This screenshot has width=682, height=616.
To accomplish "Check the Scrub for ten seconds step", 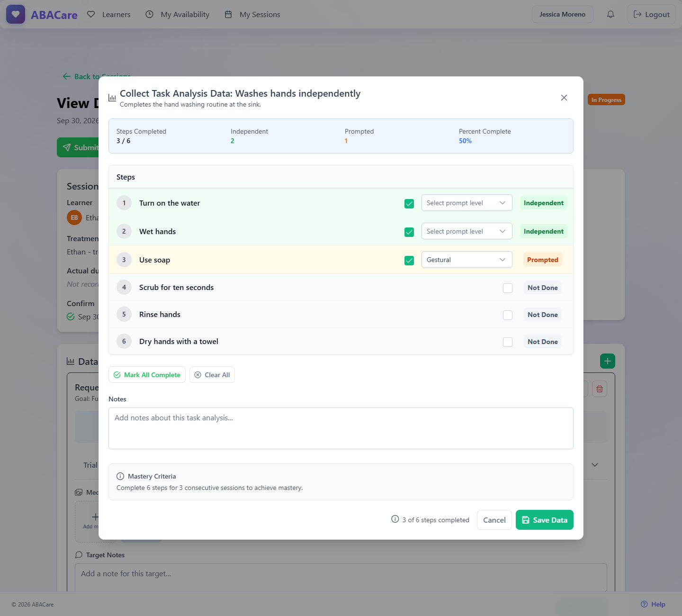I will [x=508, y=288].
